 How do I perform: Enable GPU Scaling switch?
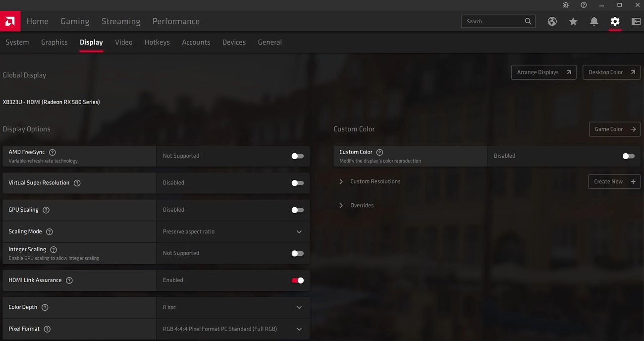pos(297,210)
